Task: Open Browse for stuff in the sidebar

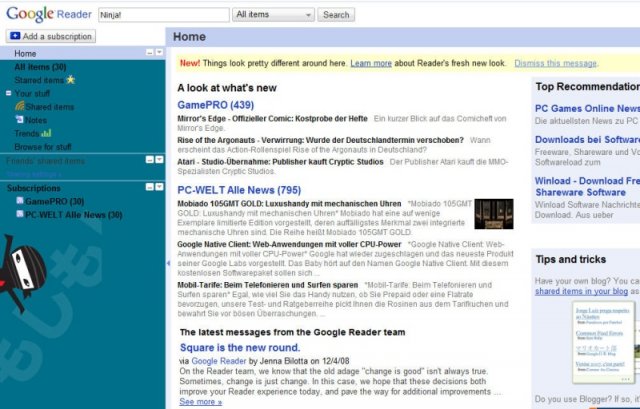Action: (x=43, y=147)
